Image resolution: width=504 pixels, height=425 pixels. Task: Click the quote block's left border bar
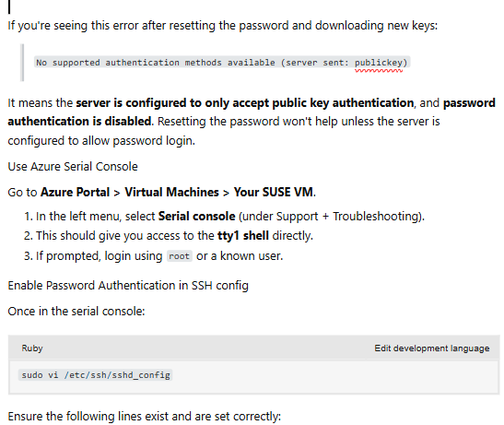point(22,63)
